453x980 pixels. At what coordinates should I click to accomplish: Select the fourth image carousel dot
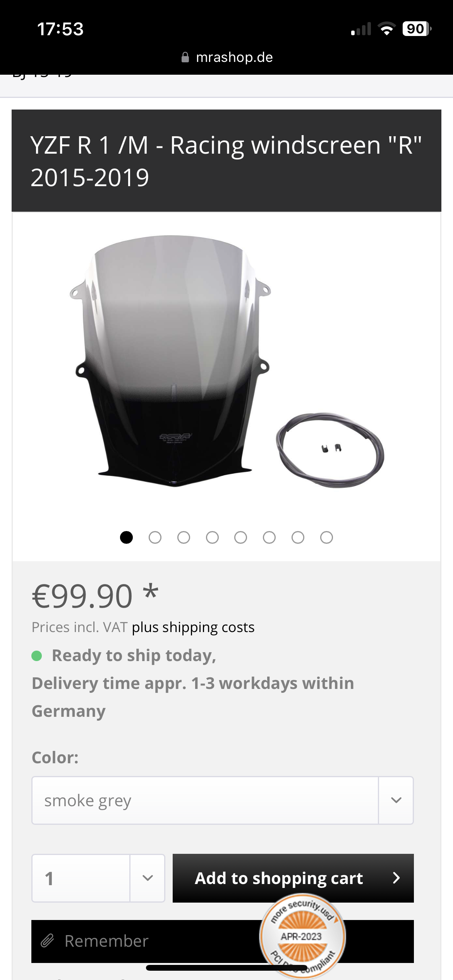pyautogui.click(x=212, y=537)
